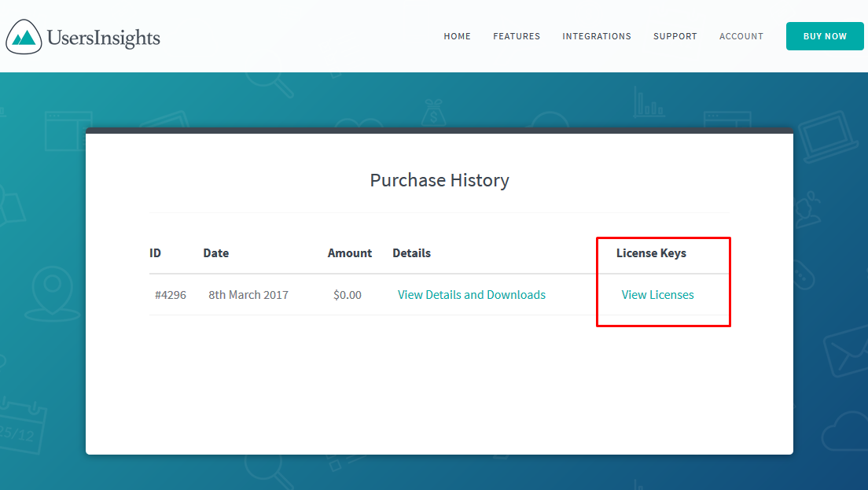
Task: Select the date 8th March 2017
Action: click(248, 295)
